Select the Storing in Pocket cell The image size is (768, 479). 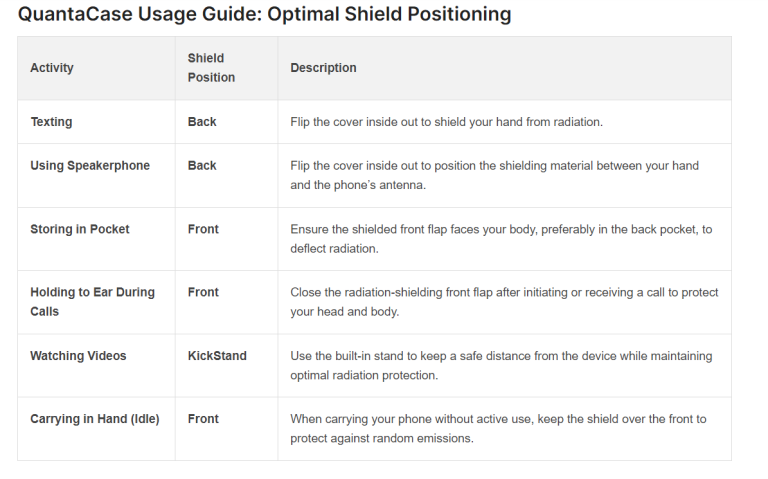click(x=80, y=229)
